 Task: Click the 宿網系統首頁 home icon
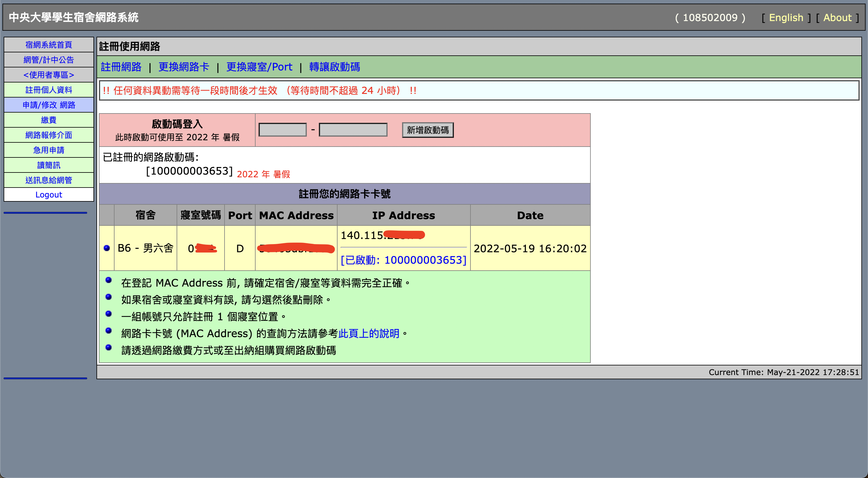tap(48, 44)
